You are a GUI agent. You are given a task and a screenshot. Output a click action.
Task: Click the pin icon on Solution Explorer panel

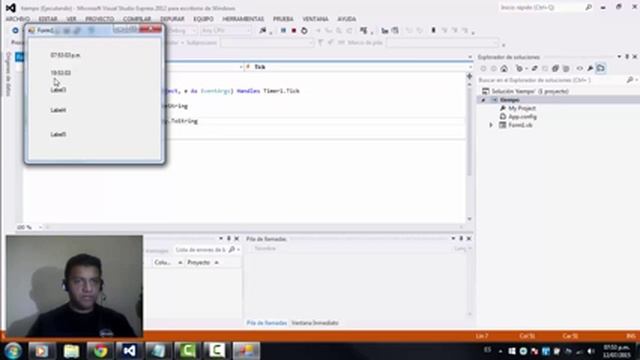(x=627, y=57)
